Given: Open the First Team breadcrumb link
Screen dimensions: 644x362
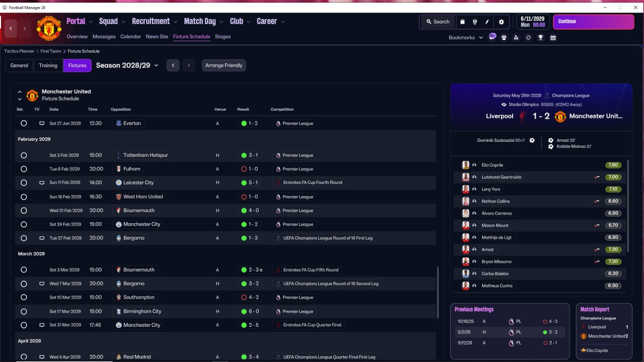Looking at the screenshot, I should click(51, 51).
